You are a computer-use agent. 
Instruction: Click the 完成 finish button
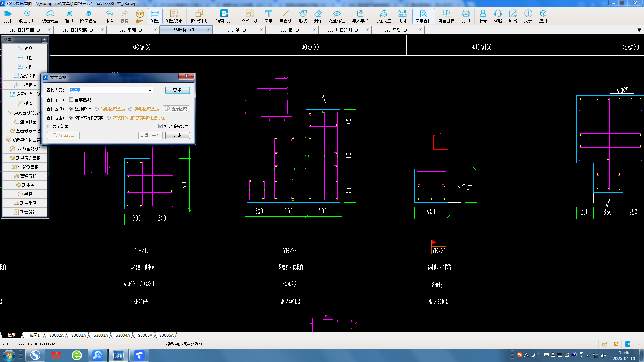pyautogui.click(x=177, y=135)
